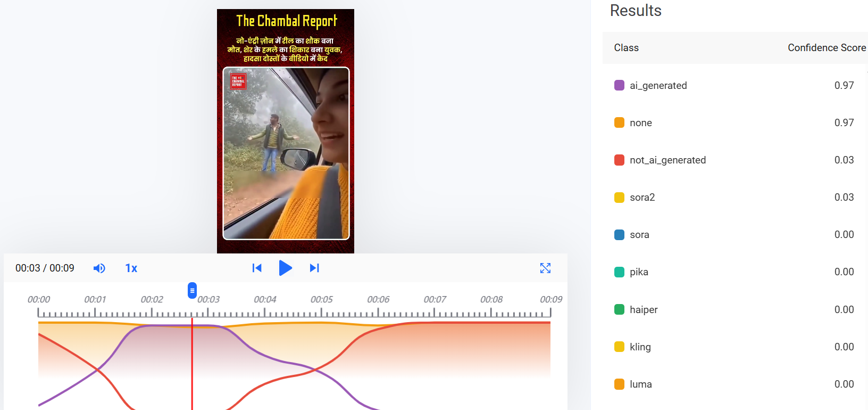Sort by the Confidence Score column header
This screenshot has width=868, height=410.
coord(826,48)
